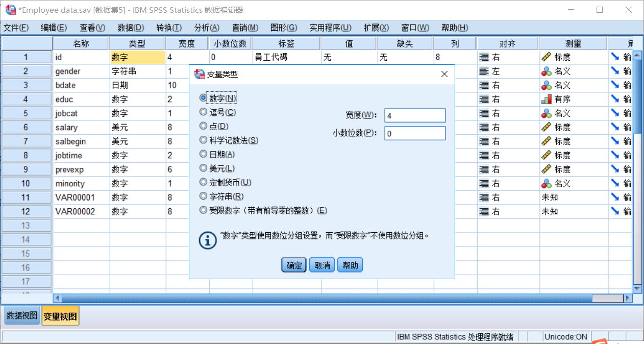This screenshot has height=344, width=644.
Task: Open the 数据(D) menu
Action: click(131, 28)
